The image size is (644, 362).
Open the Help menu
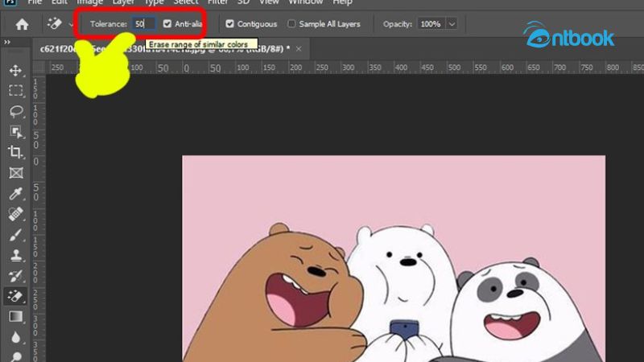click(342, 2)
